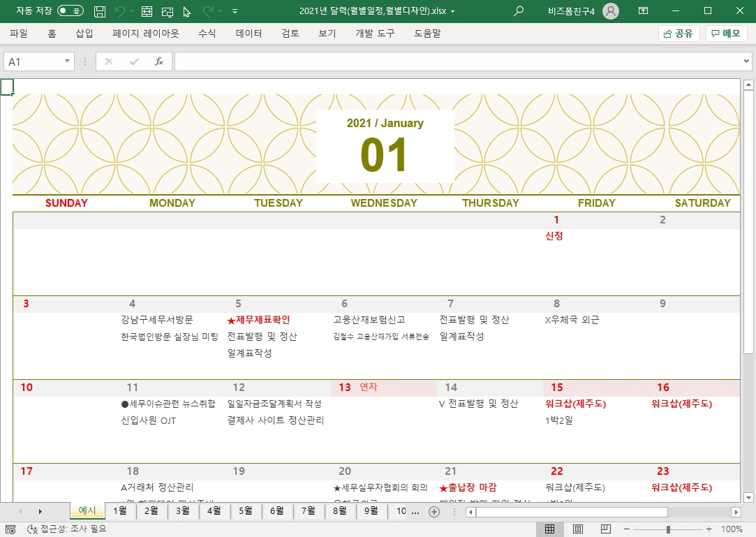Click the zoom slider handle
Screen dimensions: 756x537
point(668,529)
